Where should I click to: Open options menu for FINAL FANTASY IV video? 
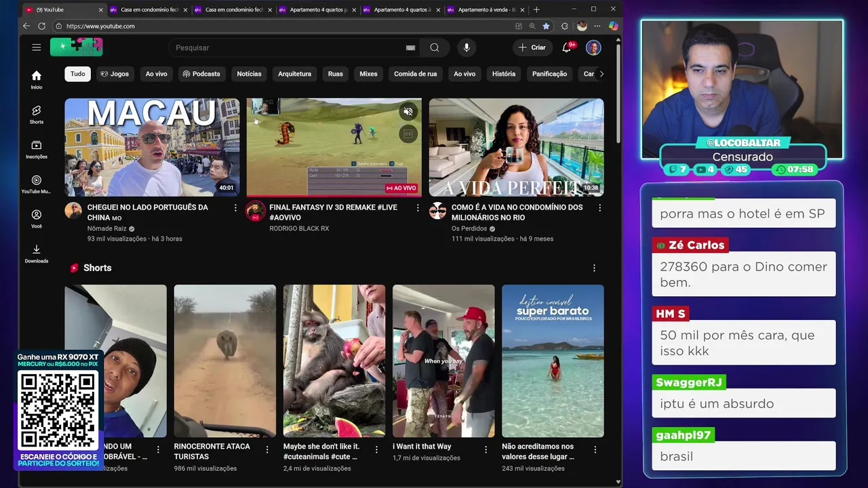418,207
